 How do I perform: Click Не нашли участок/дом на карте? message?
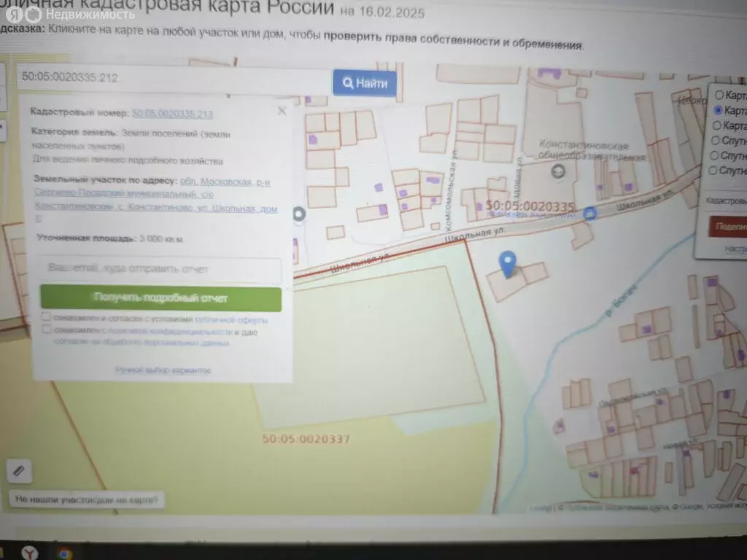(85, 501)
